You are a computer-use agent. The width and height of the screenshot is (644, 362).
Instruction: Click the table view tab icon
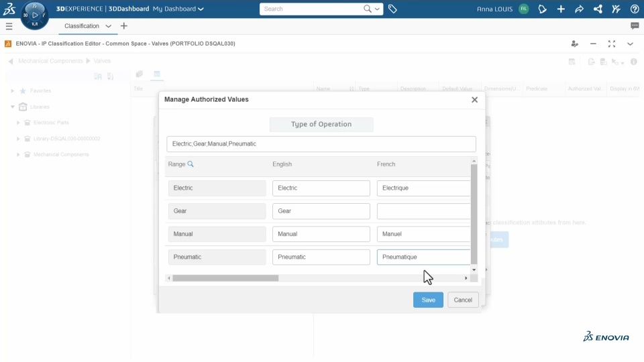click(157, 74)
